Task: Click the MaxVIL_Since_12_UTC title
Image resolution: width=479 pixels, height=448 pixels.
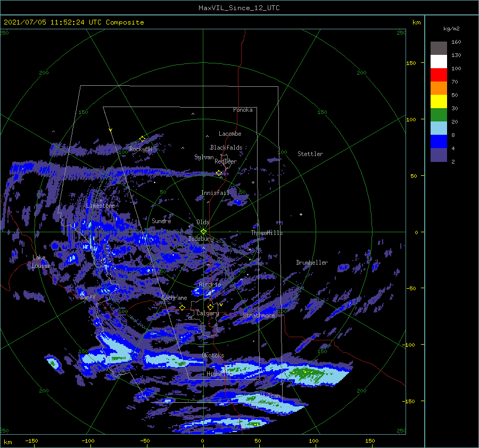Action: tap(239, 8)
